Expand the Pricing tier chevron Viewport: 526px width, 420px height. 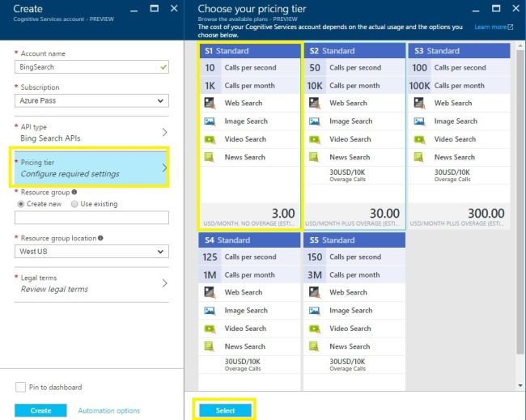(165, 168)
